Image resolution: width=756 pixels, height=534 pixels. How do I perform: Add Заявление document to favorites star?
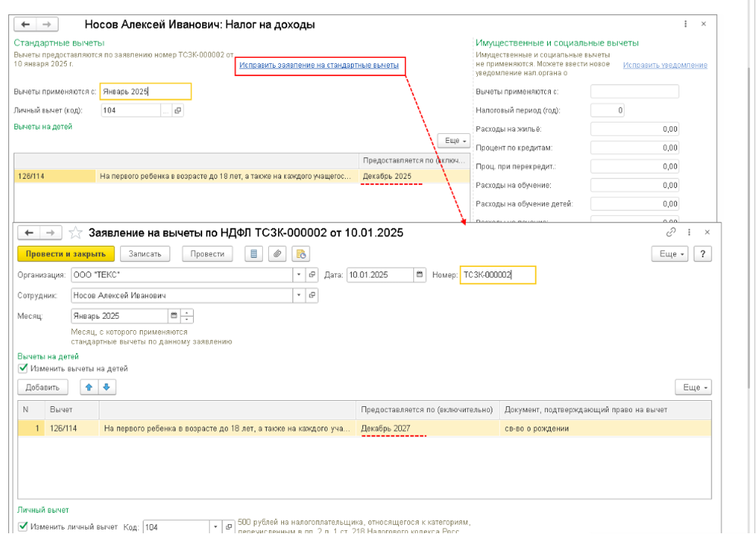[x=75, y=233]
